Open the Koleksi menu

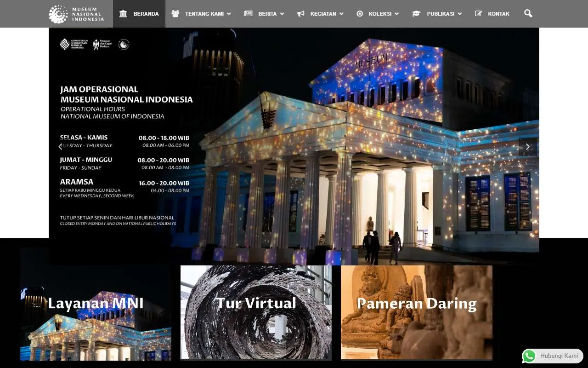pos(378,14)
